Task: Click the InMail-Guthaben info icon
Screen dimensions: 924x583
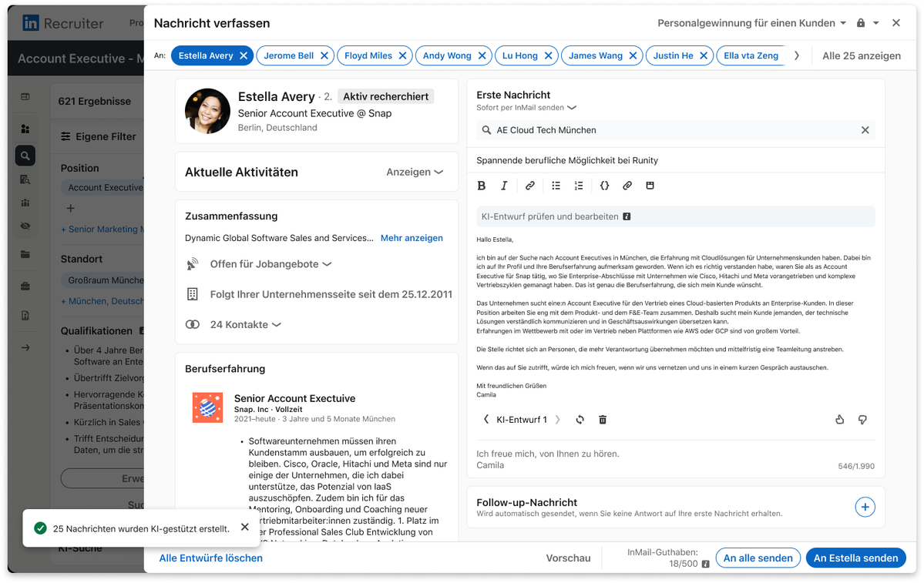Action: click(x=705, y=565)
